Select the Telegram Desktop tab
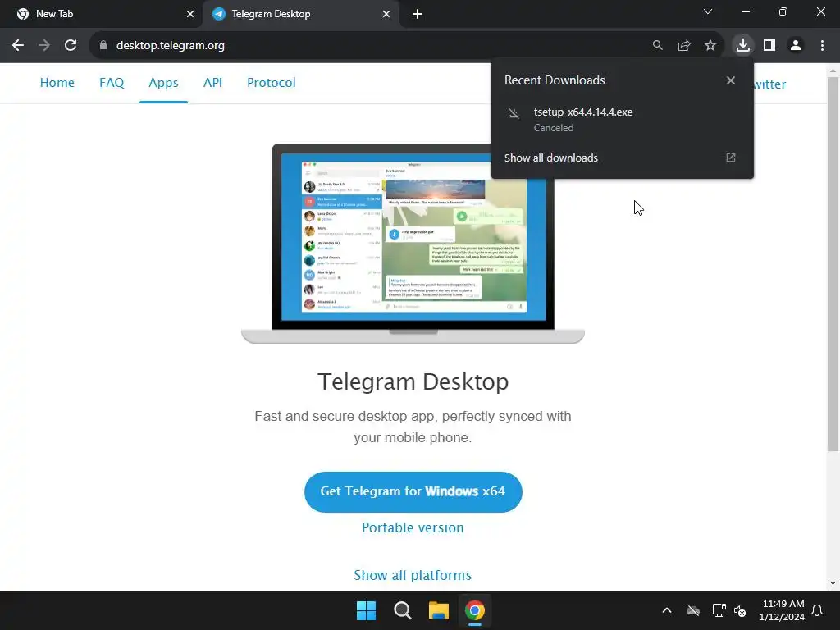The width and height of the screenshot is (840, 630). (x=301, y=14)
